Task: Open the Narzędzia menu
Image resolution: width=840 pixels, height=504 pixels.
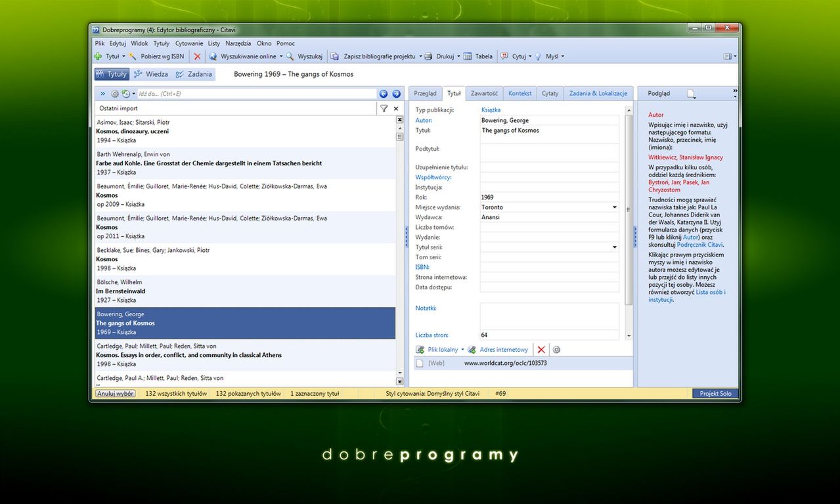Action: pyautogui.click(x=238, y=43)
